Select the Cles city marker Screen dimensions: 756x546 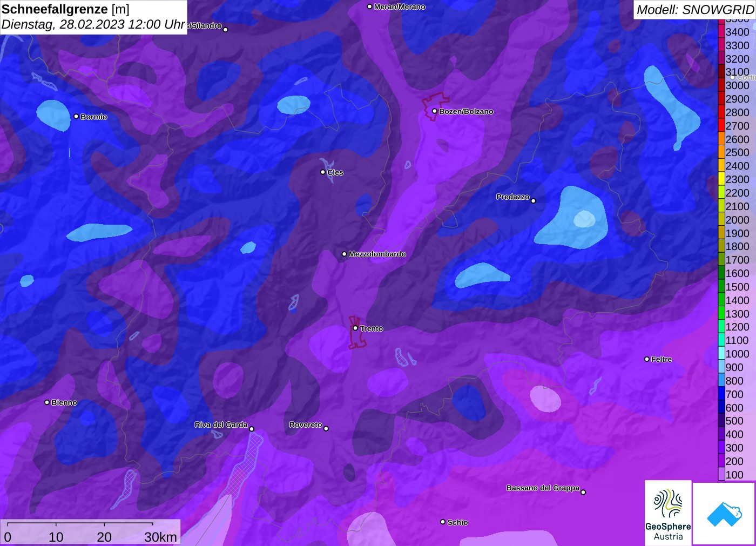pyautogui.click(x=323, y=172)
